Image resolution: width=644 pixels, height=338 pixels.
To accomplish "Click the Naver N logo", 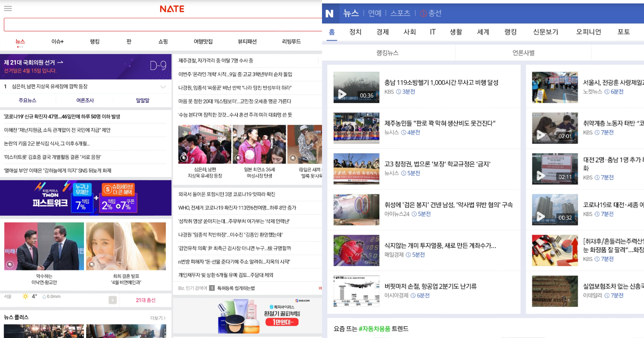I will click(x=329, y=14).
